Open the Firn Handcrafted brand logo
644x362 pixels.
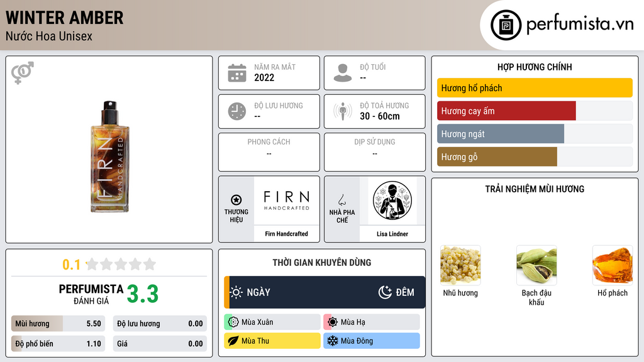[x=287, y=200]
